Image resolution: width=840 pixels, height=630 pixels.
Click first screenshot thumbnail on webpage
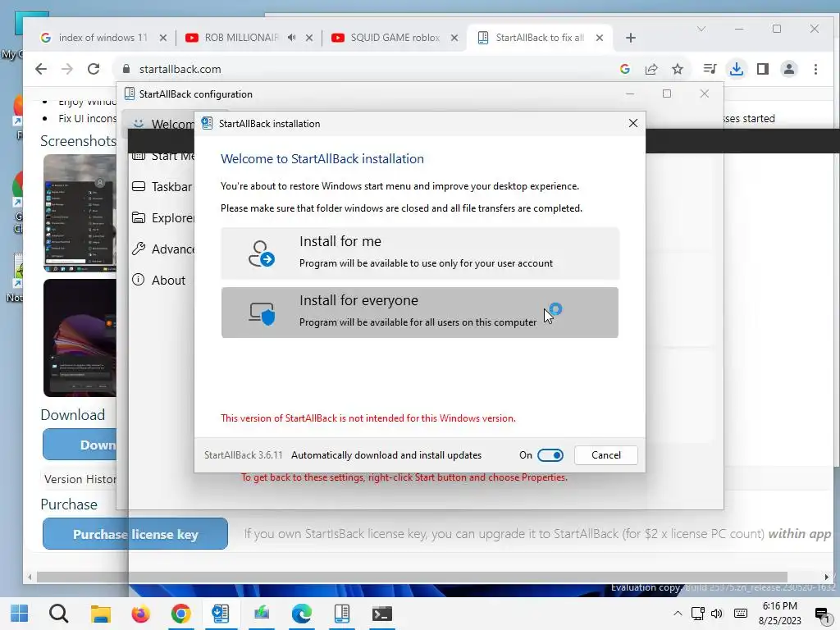[x=80, y=213]
